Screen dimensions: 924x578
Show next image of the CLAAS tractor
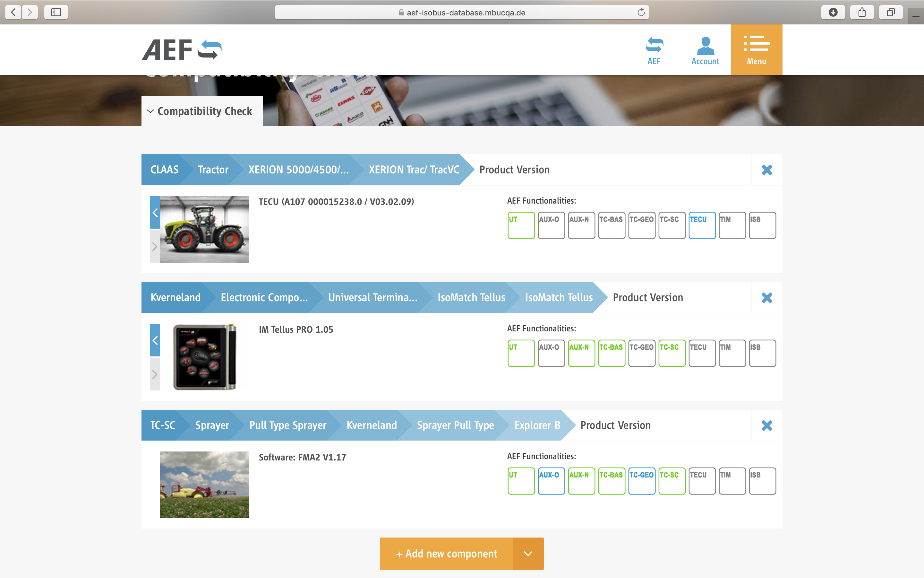coord(155,246)
